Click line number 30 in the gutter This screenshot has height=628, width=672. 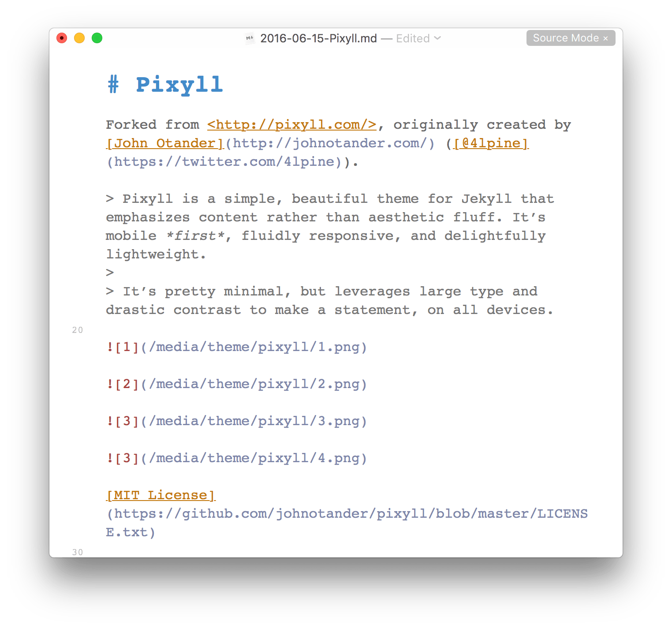[78, 552]
